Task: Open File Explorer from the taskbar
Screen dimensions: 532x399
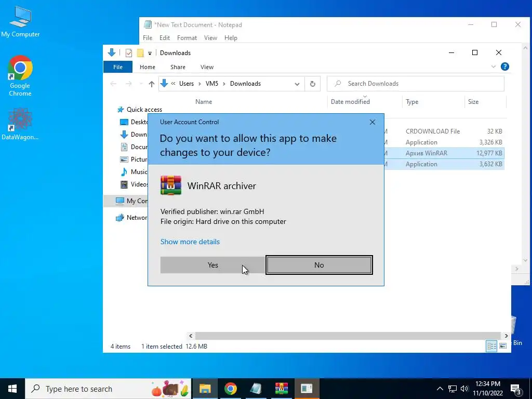Action: (x=205, y=389)
